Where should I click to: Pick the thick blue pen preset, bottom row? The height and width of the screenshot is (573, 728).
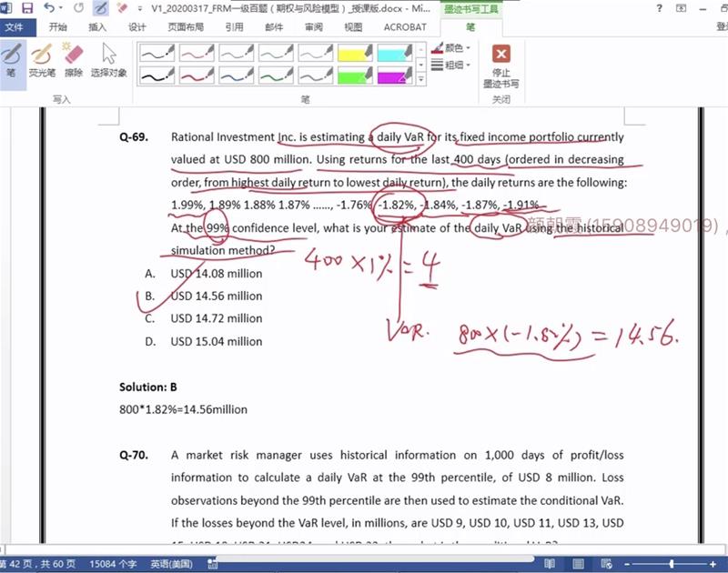tap(237, 75)
